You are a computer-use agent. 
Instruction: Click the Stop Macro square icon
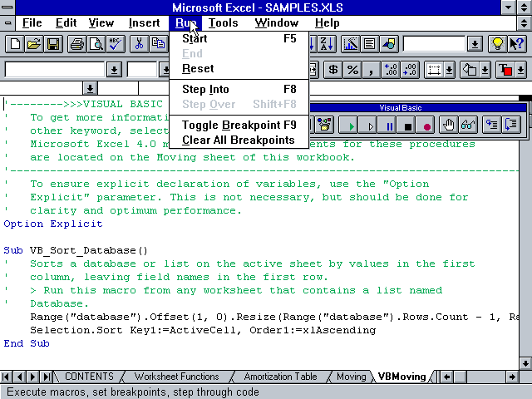point(408,126)
